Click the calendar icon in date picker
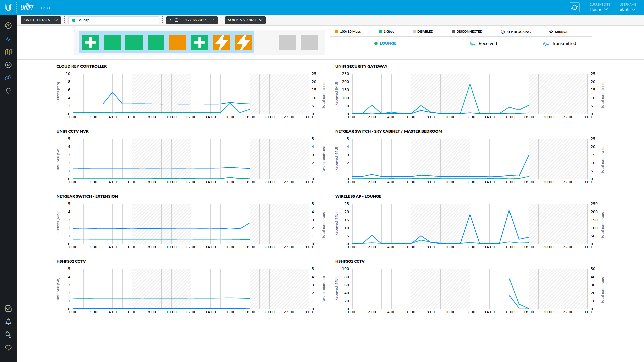Screen dimensions: 644x362 pos(176,20)
